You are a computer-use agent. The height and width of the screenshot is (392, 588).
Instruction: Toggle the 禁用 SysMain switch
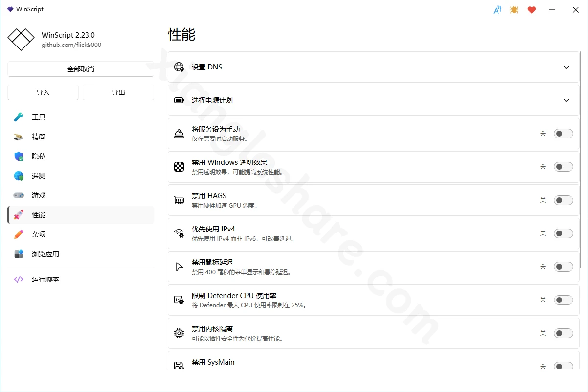click(563, 366)
